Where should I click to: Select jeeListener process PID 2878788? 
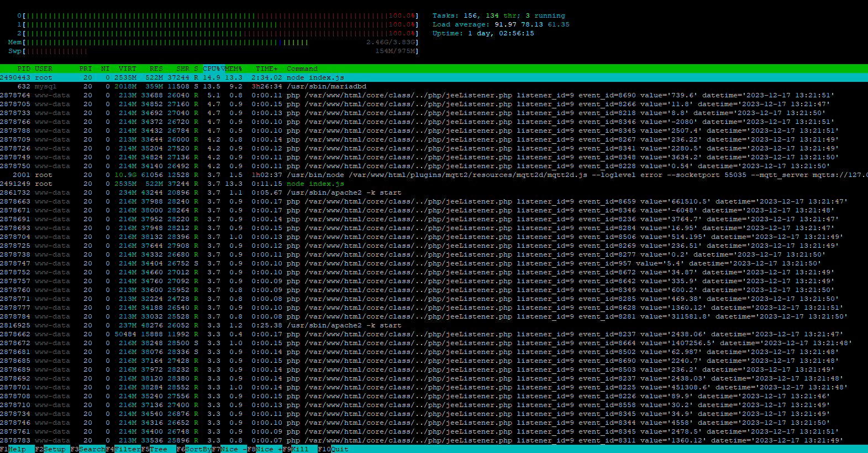click(x=434, y=131)
